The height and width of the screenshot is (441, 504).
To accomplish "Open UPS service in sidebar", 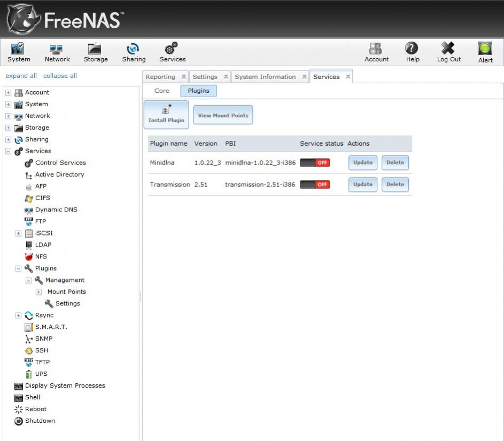I will point(36,374).
